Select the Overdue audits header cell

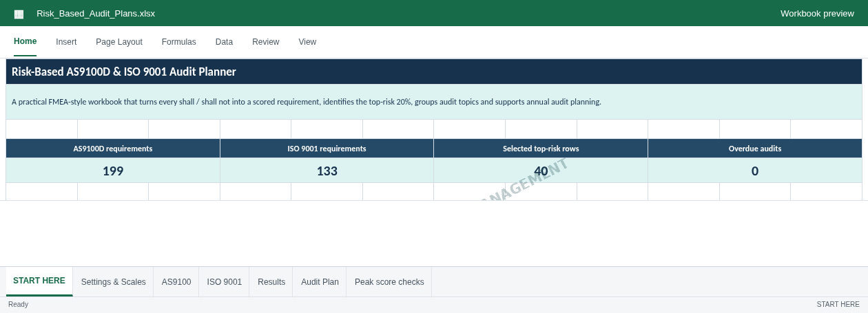pos(755,149)
